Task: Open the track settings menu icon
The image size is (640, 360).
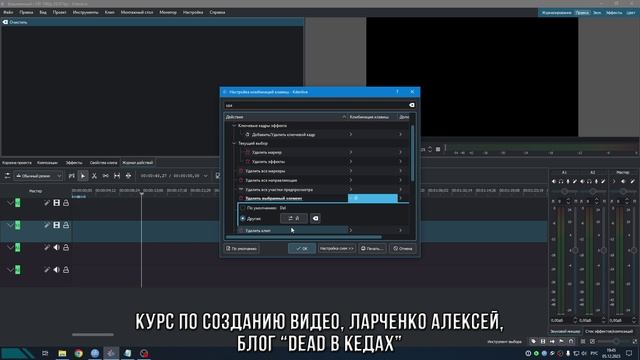Action: pyautogui.click(x=7, y=176)
